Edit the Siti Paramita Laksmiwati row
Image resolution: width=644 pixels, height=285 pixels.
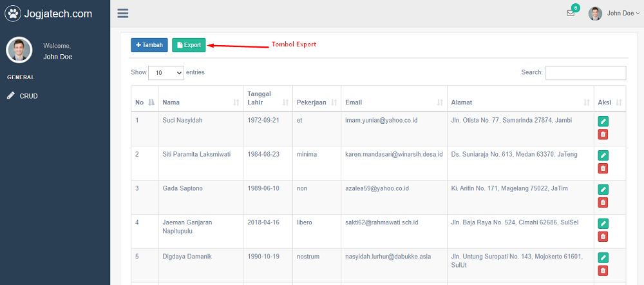[x=603, y=155]
